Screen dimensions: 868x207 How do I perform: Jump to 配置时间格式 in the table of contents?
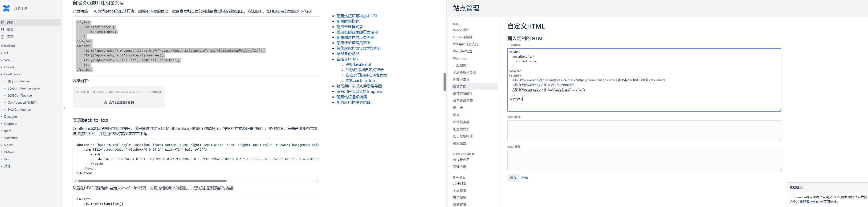pos(348,21)
